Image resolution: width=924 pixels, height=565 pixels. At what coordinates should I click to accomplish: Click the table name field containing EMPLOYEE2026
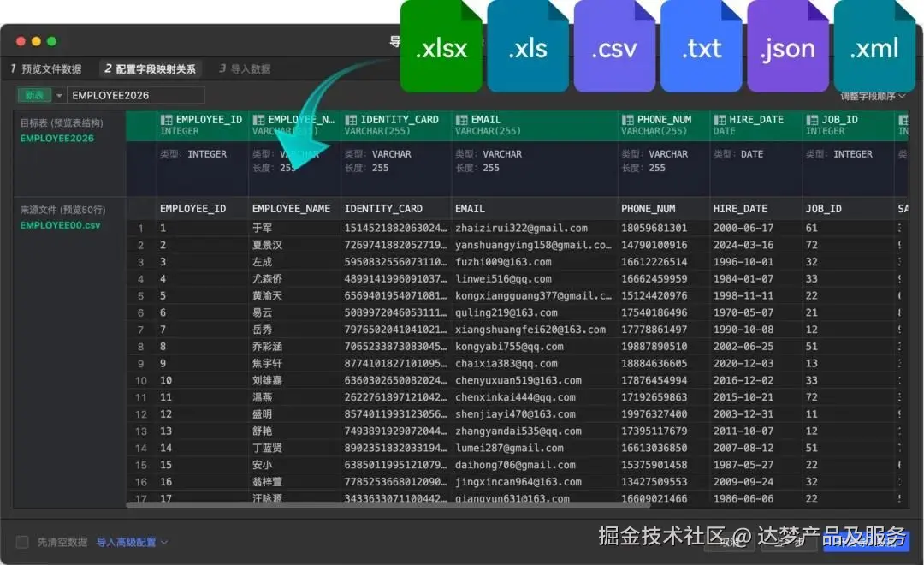coord(136,95)
